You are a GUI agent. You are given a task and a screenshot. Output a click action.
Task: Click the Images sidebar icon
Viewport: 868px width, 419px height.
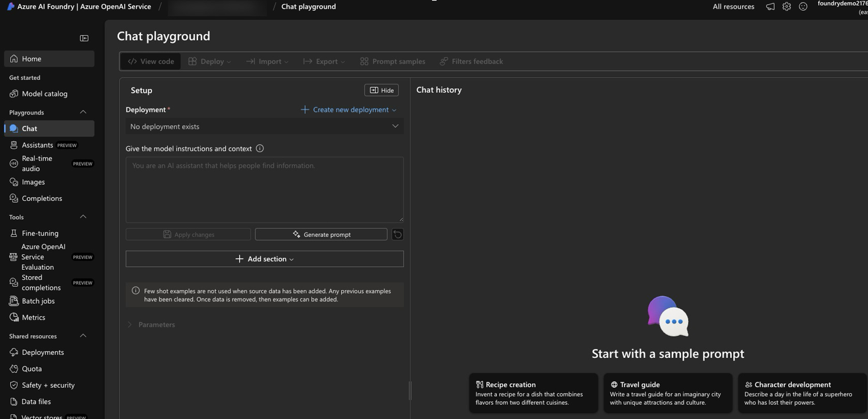(x=14, y=182)
